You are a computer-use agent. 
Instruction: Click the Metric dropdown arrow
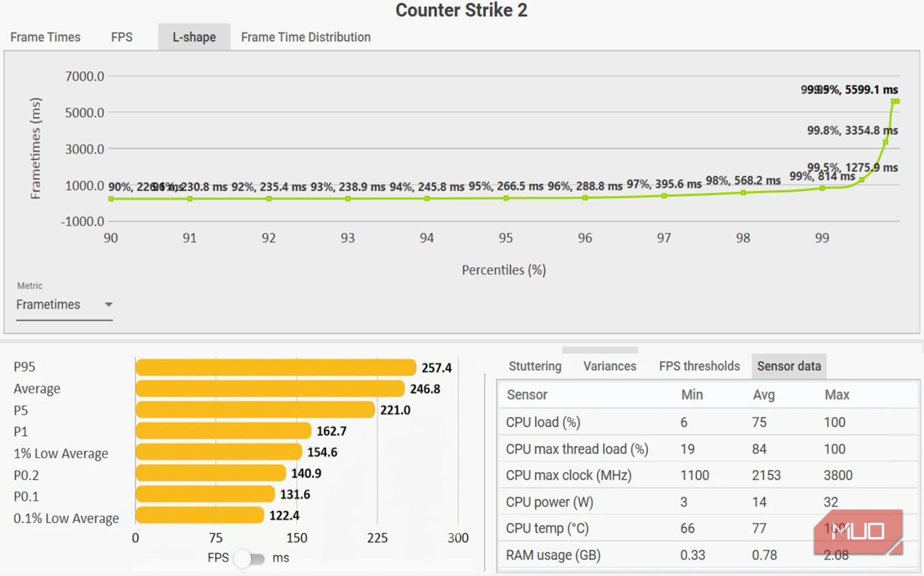point(108,304)
